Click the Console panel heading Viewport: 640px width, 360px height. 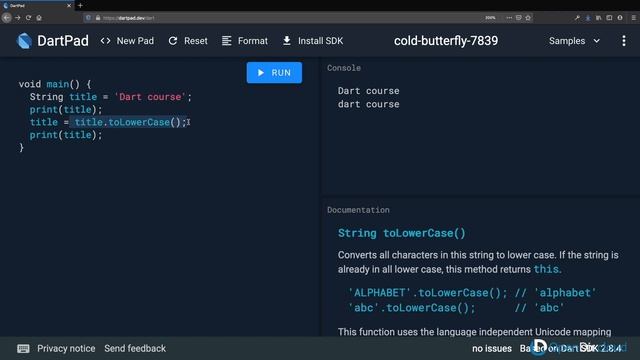(x=344, y=68)
